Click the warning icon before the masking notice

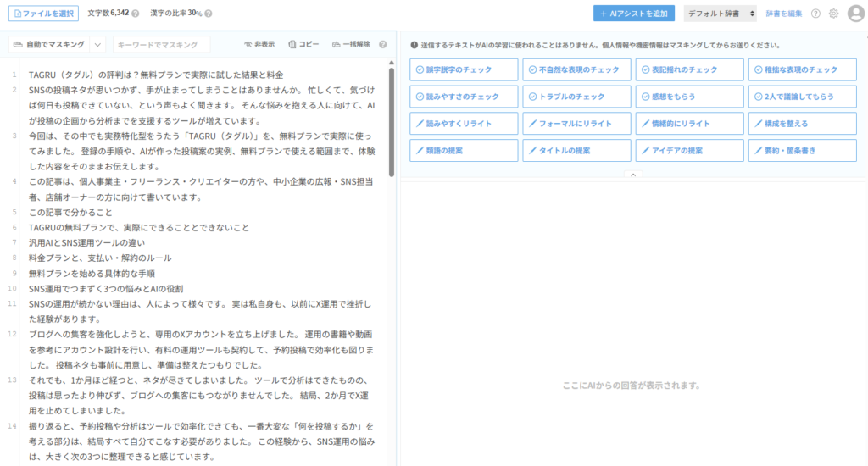[x=414, y=46]
